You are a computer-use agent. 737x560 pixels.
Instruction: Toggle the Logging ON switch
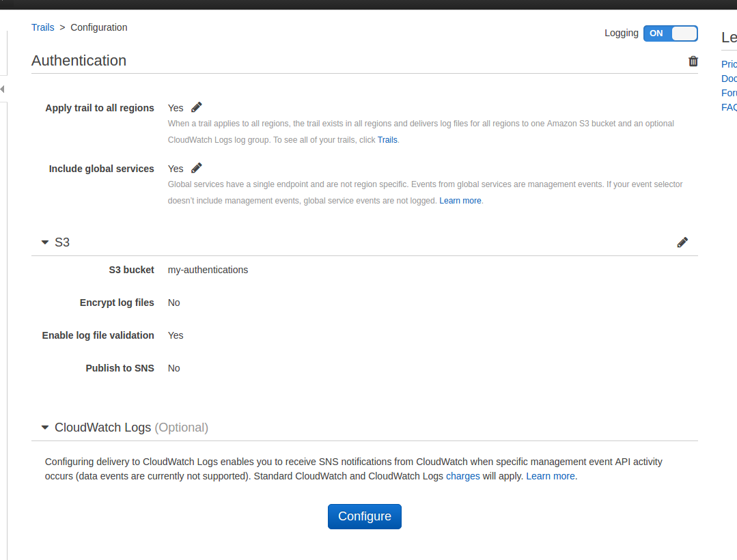coord(670,33)
